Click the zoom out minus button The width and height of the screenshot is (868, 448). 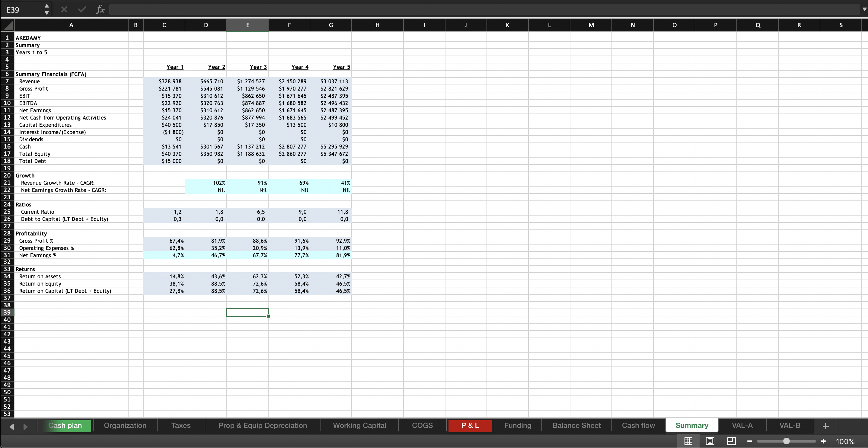[750, 441]
